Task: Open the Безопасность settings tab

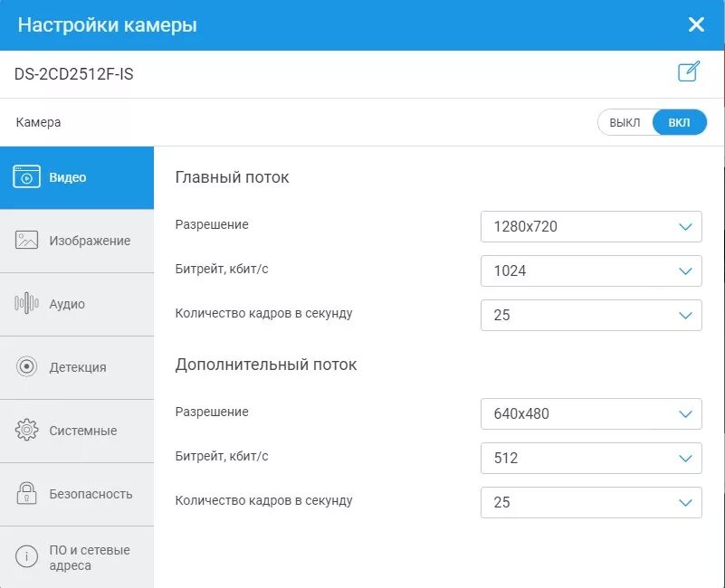Action: (91, 494)
